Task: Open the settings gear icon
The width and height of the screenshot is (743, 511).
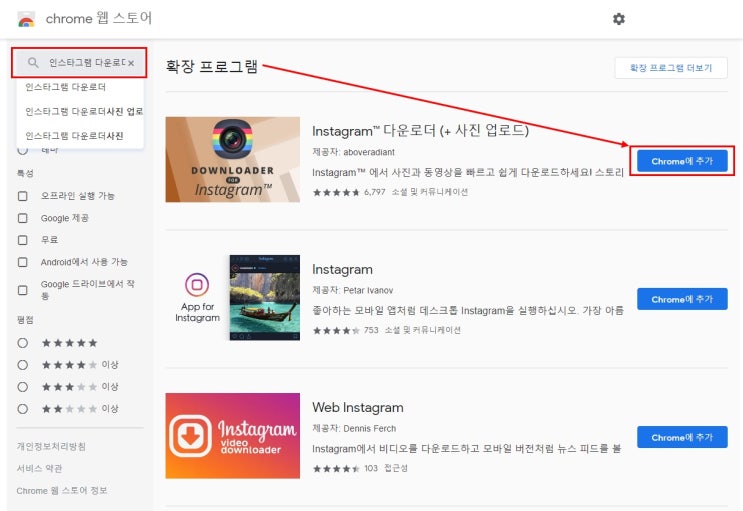Action: point(618,19)
